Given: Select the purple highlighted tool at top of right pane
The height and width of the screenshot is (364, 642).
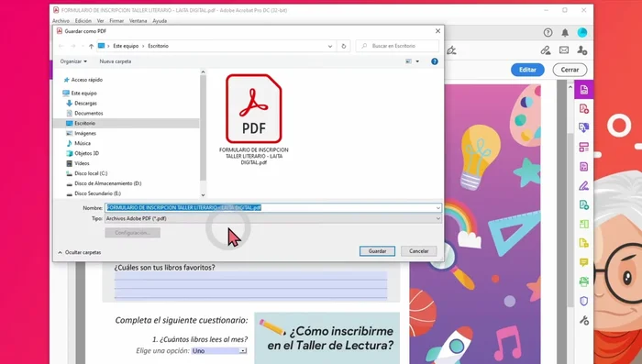Looking at the screenshot, I should click(584, 90).
